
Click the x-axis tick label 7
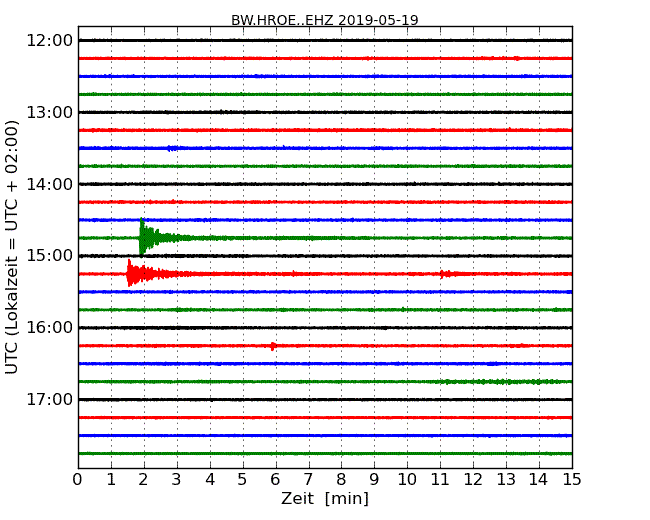tap(308, 479)
